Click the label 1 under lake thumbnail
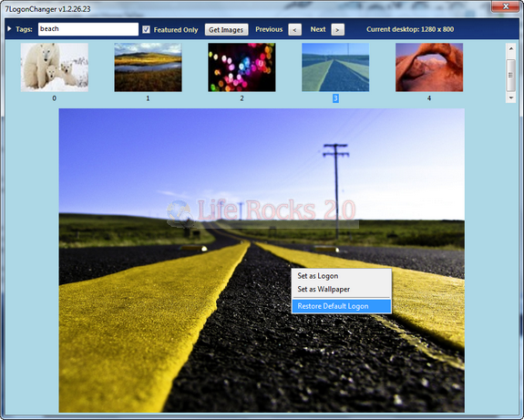The image size is (524, 420). (148, 98)
